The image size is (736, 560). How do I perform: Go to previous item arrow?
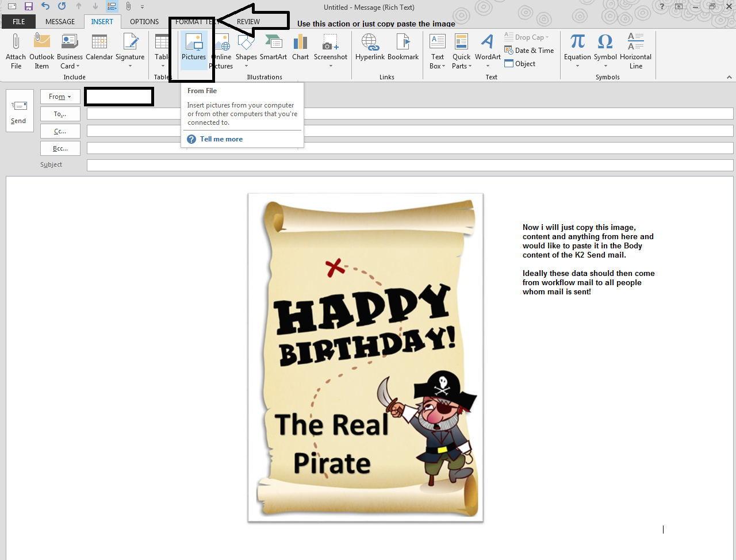(x=79, y=7)
